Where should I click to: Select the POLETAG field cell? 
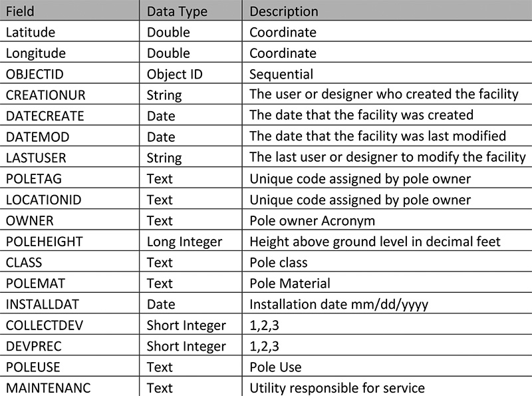tap(33, 178)
